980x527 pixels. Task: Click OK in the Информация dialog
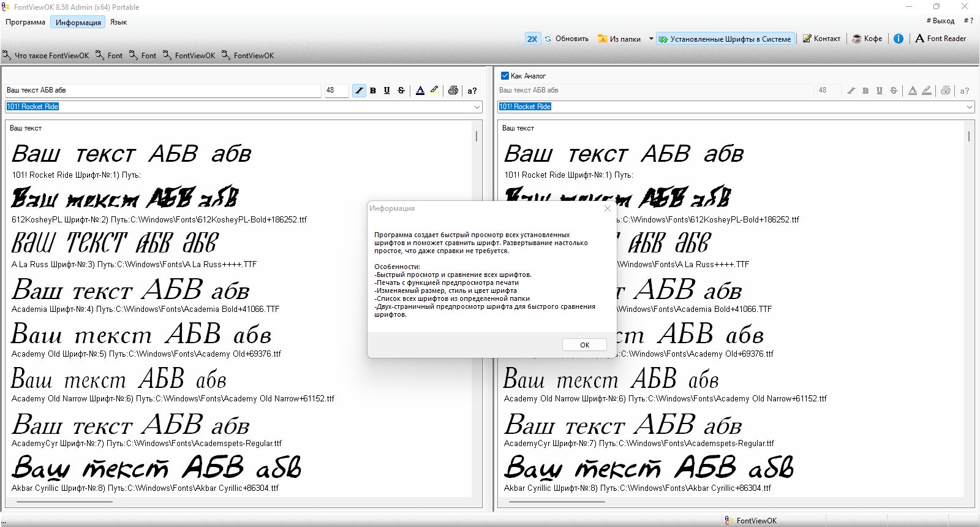pos(584,345)
